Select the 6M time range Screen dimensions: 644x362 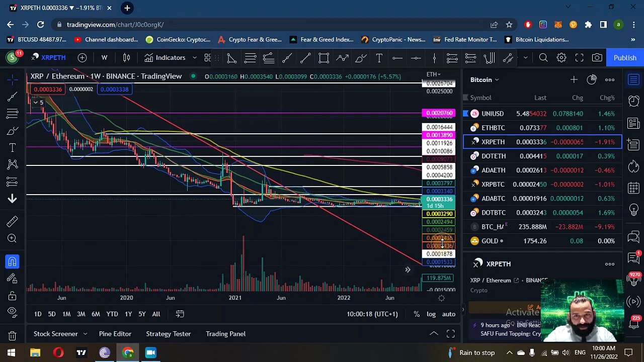coord(96,314)
